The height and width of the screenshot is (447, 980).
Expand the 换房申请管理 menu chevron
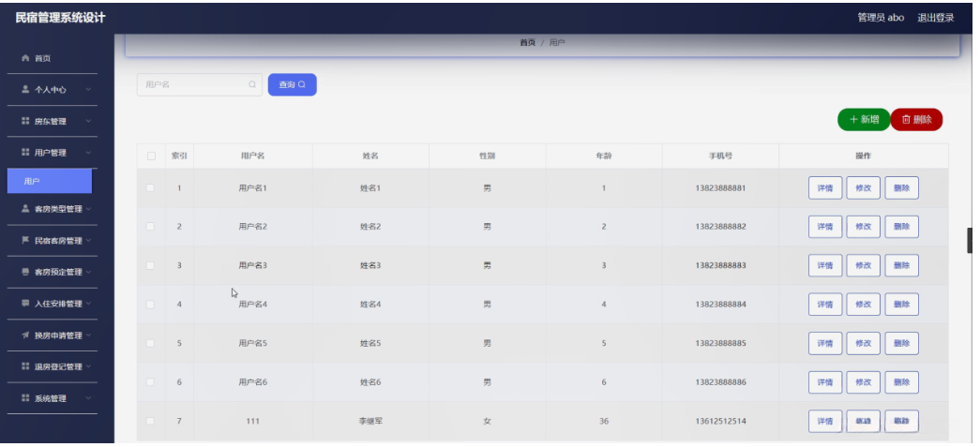[x=88, y=335]
